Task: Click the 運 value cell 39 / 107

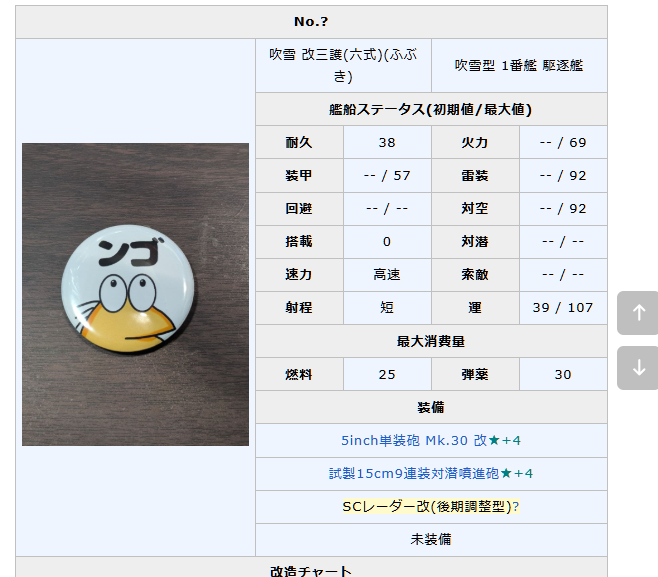Action: (x=563, y=307)
